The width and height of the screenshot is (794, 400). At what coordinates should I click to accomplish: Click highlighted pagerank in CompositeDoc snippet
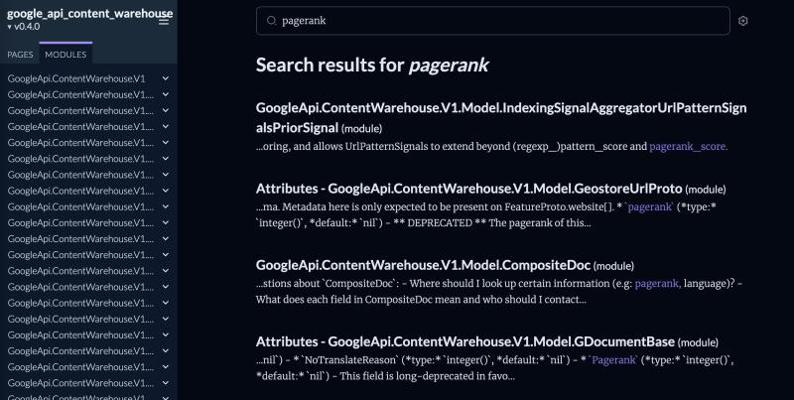[x=657, y=283]
